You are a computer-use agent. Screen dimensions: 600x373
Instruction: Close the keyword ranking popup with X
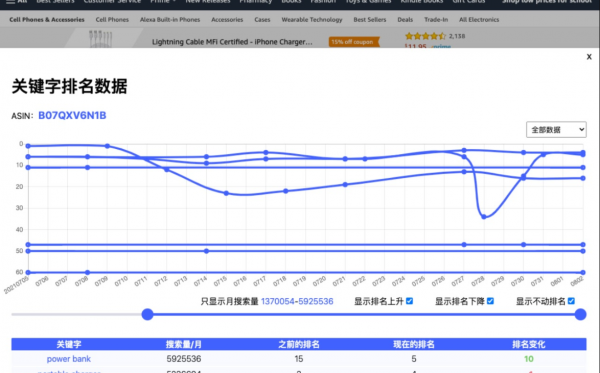coord(589,57)
